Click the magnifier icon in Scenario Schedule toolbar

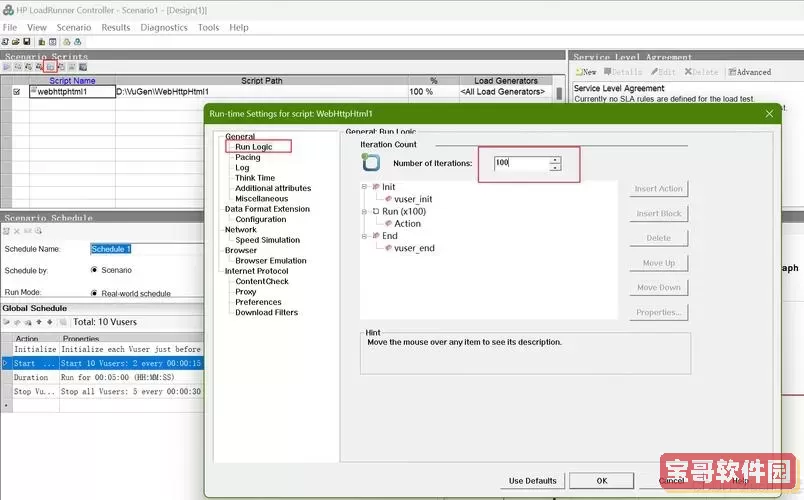[x=38, y=231]
